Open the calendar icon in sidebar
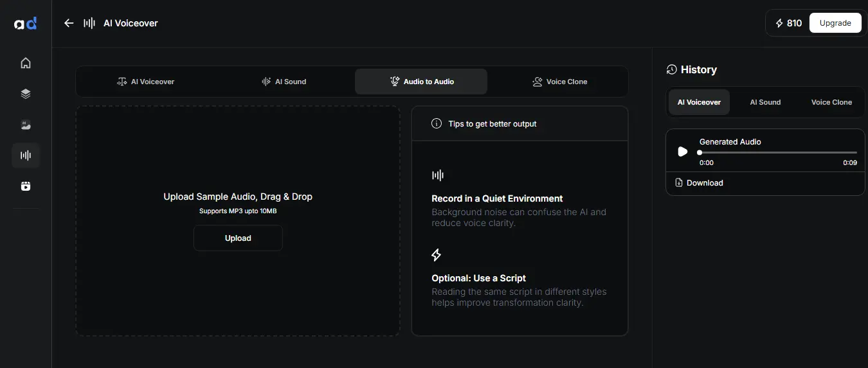The height and width of the screenshot is (368, 868). tap(26, 186)
